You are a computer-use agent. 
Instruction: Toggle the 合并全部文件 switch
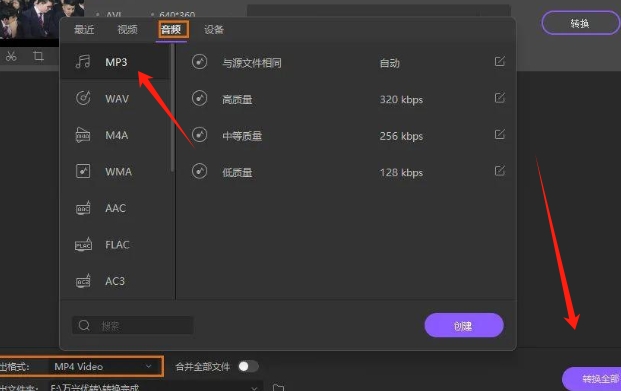[248, 366]
